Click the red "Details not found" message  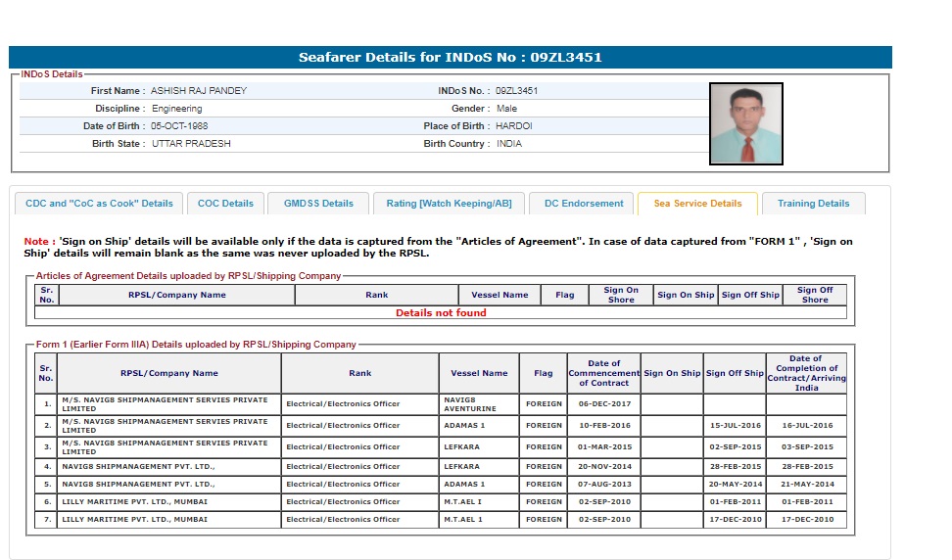(441, 313)
